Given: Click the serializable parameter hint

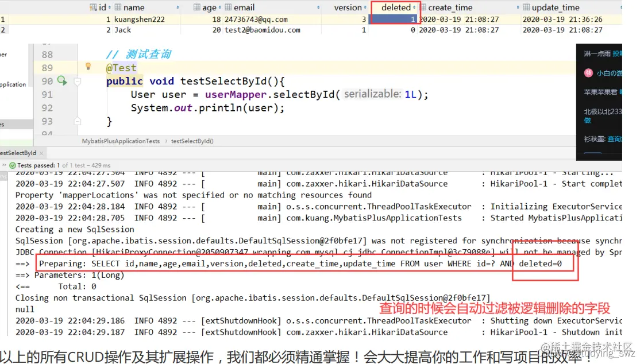Looking at the screenshot, I should (372, 94).
